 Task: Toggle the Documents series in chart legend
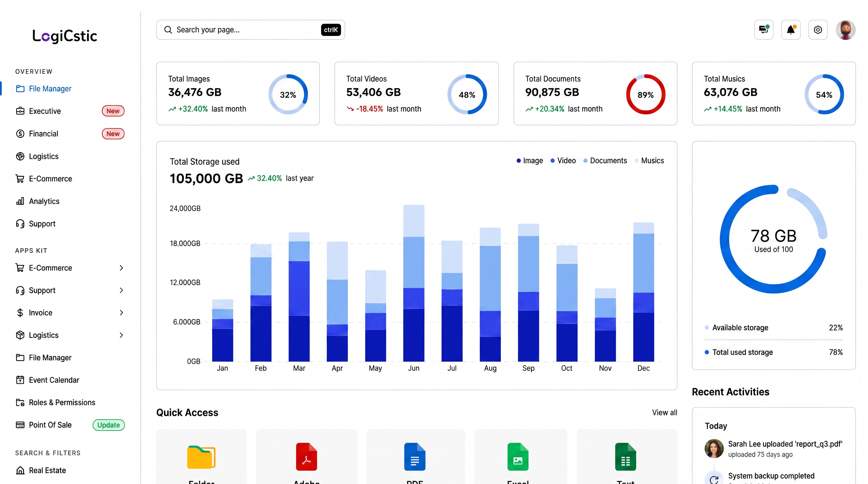click(x=605, y=161)
